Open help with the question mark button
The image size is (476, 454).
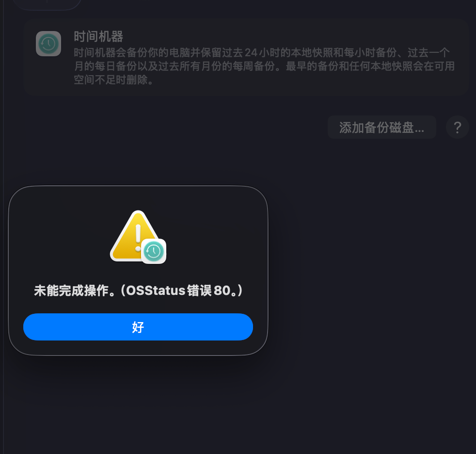pos(458,127)
